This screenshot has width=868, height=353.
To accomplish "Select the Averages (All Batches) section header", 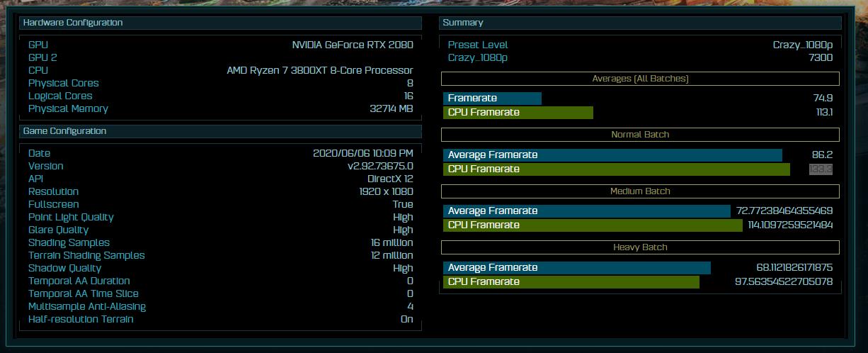I will coord(640,79).
